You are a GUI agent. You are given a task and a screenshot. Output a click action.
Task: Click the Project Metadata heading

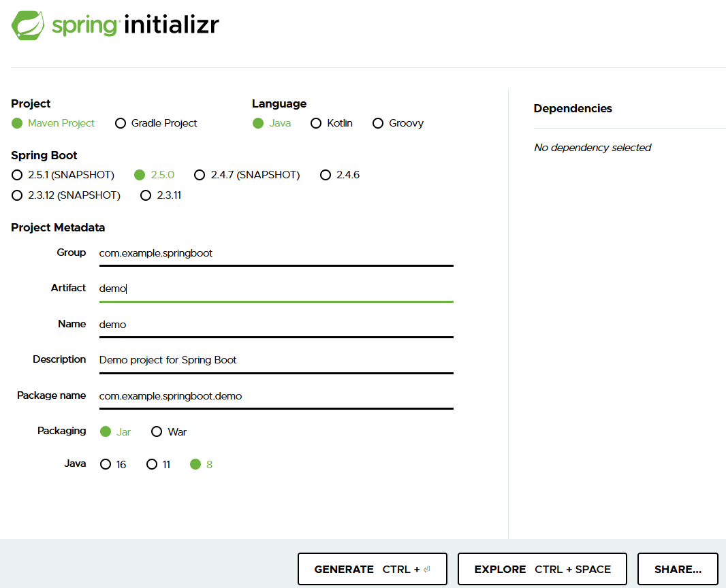58,227
